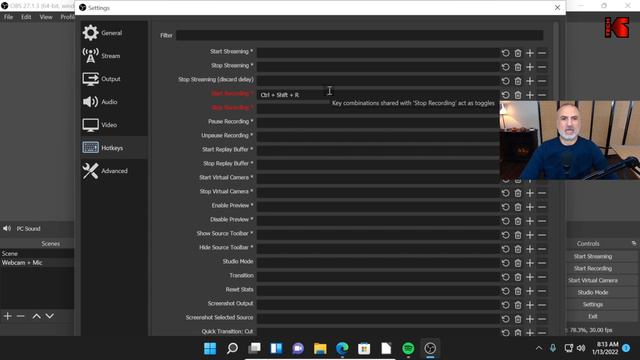Clear the Stop Streaming hotkey with trash icon

(x=518, y=67)
